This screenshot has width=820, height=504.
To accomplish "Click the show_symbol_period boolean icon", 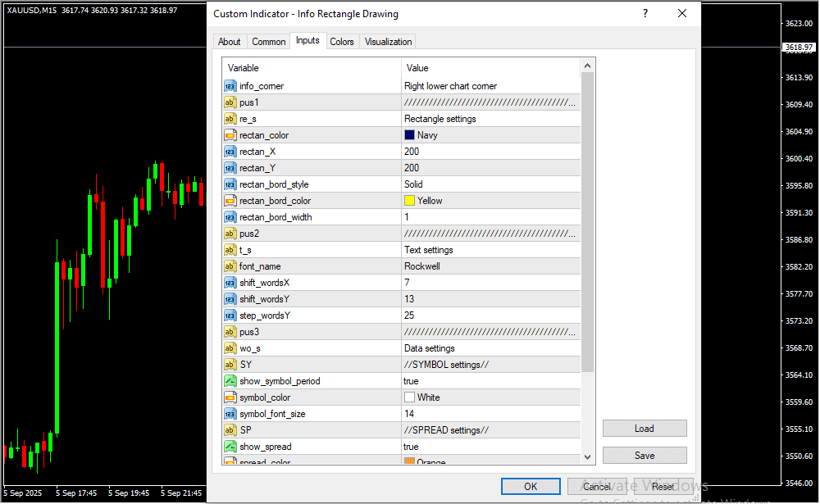I will 230,381.
